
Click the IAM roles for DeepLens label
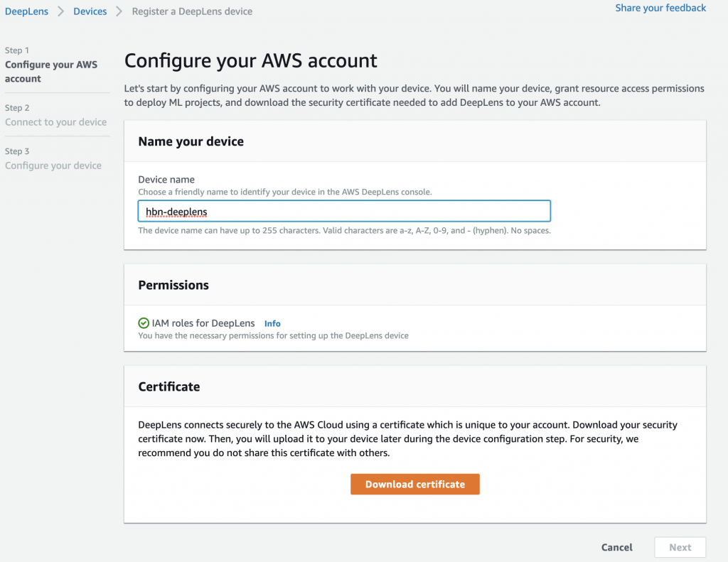[203, 323]
